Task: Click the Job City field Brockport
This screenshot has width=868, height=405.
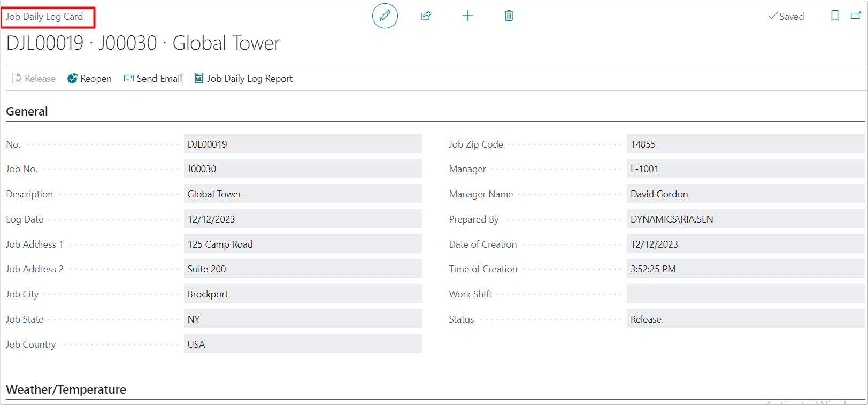Action: (303, 294)
